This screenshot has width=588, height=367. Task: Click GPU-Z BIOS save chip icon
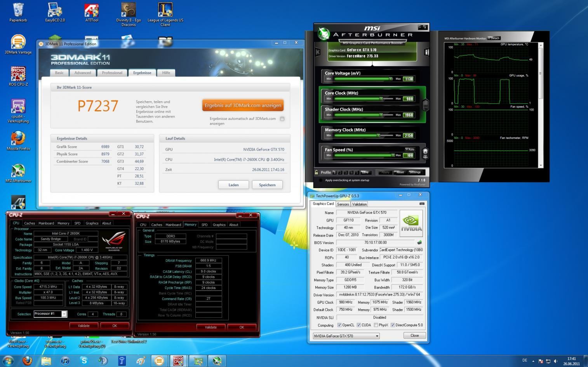click(419, 242)
